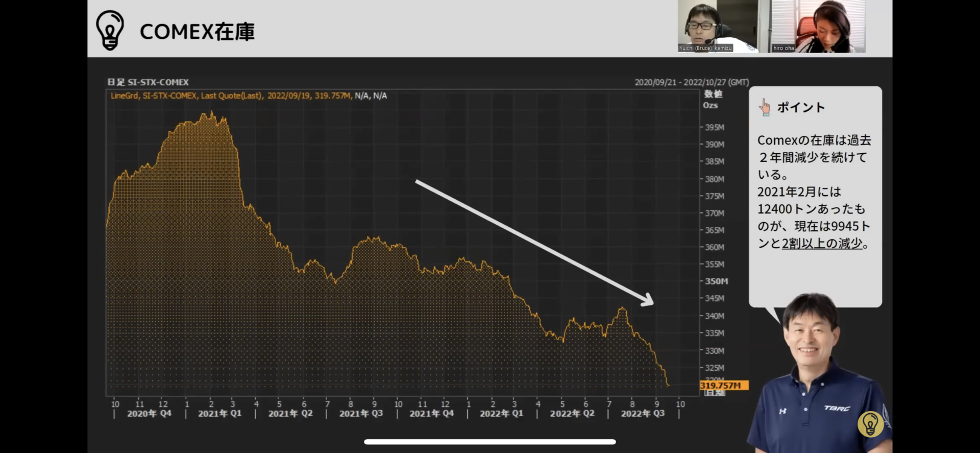This screenshot has width=980, height=453.
Task: Click the '2021年 Q1' quarter label
Action: coord(219,414)
